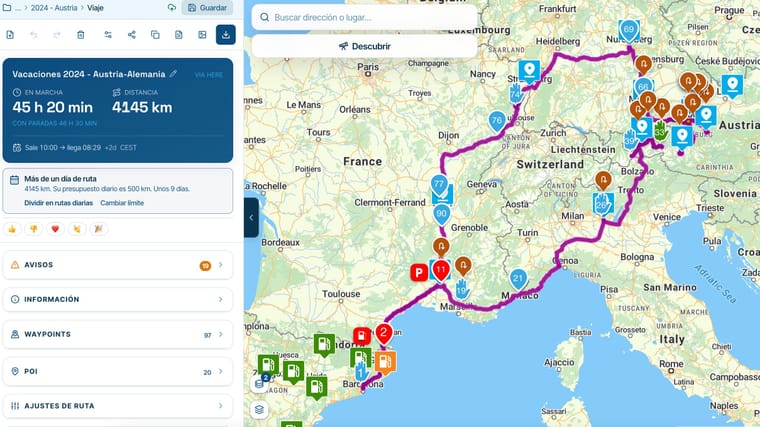Screen dimensions: 760x427
Task: Undo the last route change
Action: point(33,34)
